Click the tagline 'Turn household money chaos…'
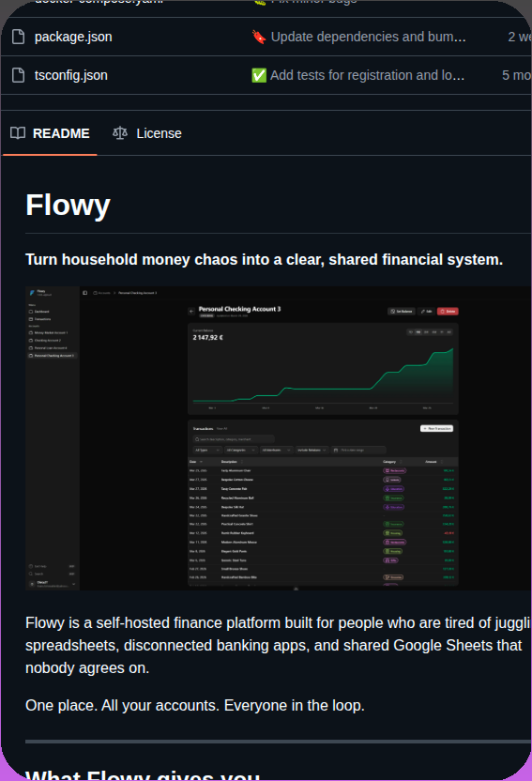Screen dimensions: 532x781 (x=265, y=259)
